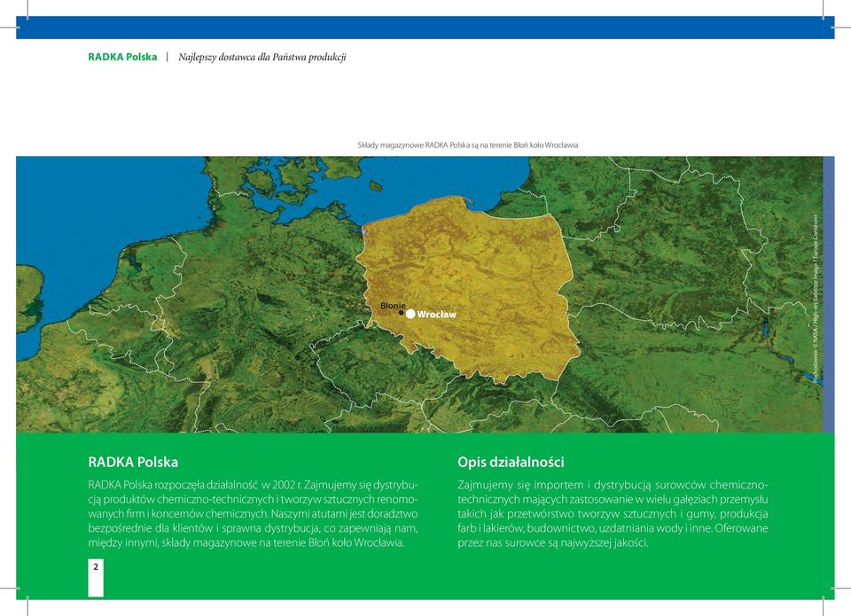This screenshot has width=851, height=616.
Task: Click the black Błonie marker dot
Action: coord(401,313)
